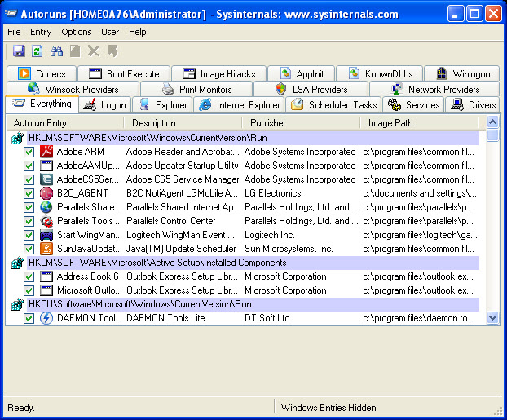Click the Jump to entry toolbar icon

click(x=112, y=51)
